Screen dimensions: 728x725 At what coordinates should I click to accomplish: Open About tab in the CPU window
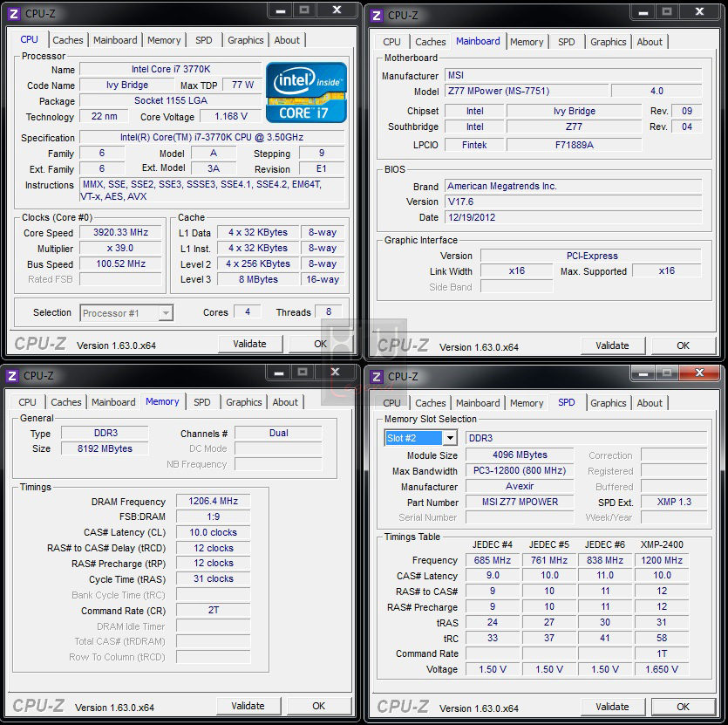click(287, 40)
